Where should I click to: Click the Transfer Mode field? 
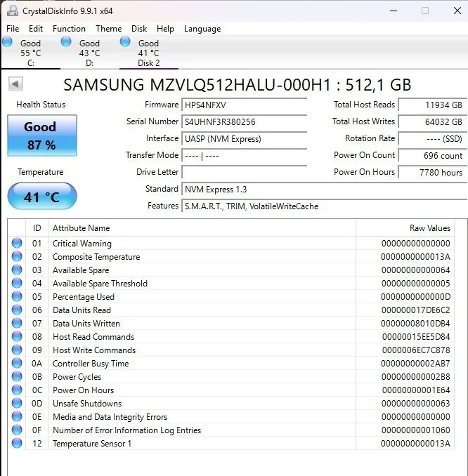(x=244, y=156)
